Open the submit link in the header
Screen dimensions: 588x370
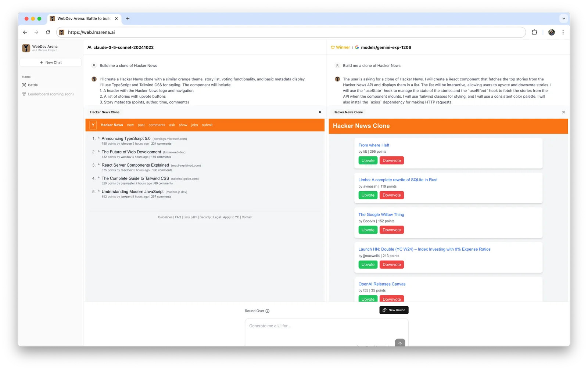[207, 125]
